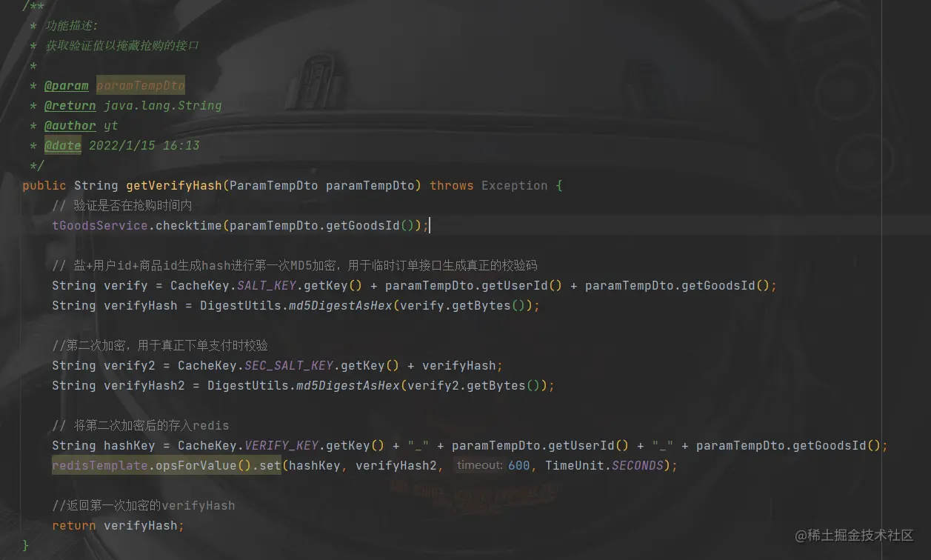Click the SEC_SALT_KEY constant
Viewport: 931px width, 560px height.
[289, 366]
